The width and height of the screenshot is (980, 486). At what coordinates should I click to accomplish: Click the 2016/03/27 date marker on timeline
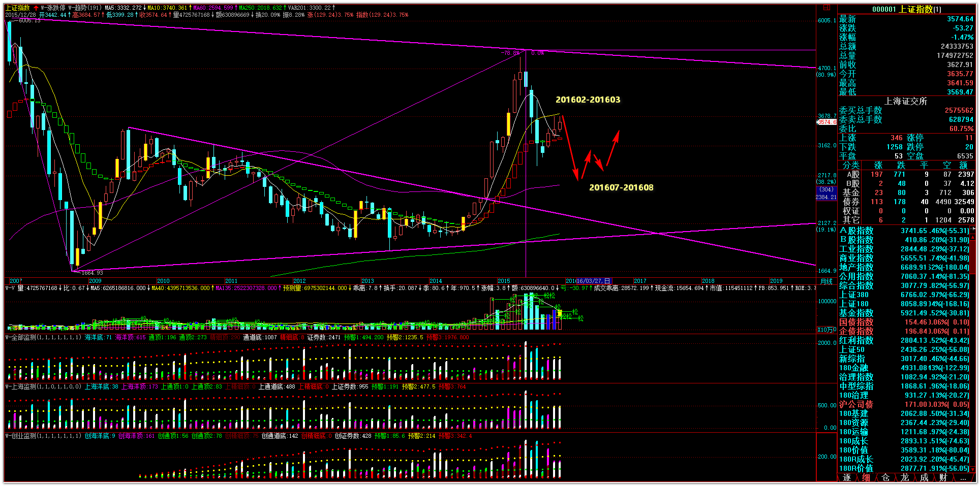[x=594, y=281]
